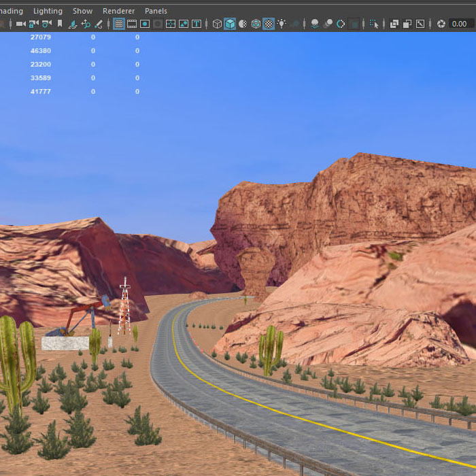
Task: Toggle textured display checker icon
Action: point(269,24)
